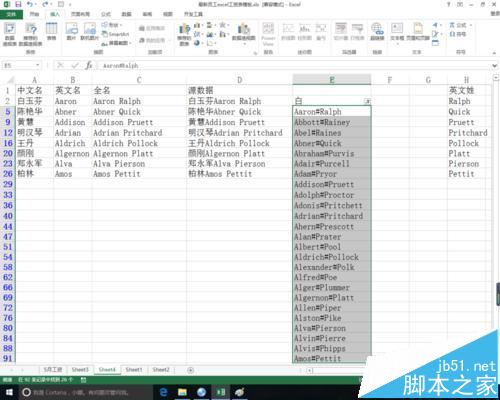Insert a line sparkline
Screen dimensions: 500x400
288,32
